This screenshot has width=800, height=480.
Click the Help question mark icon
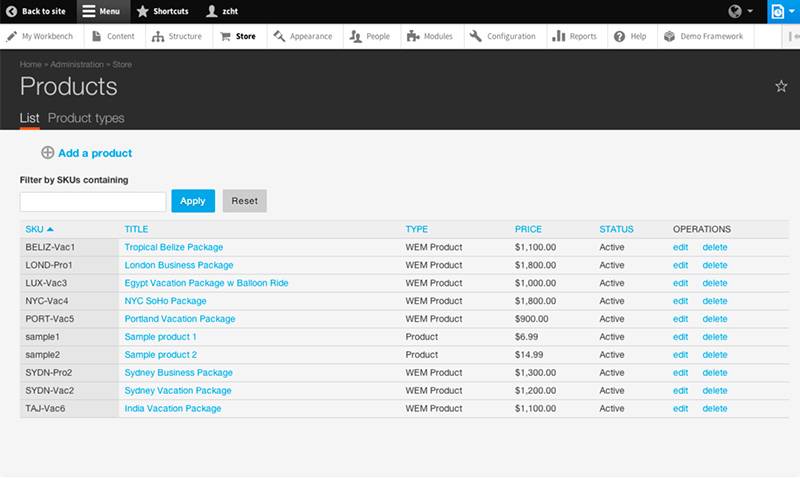pyautogui.click(x=619, y=36)
